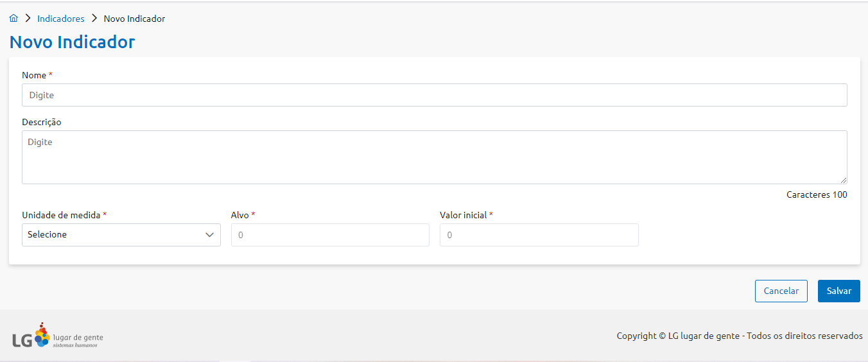Click into the Alvo number field
Image resolution: width=868 pixels, height=362 pixels.
330,235
